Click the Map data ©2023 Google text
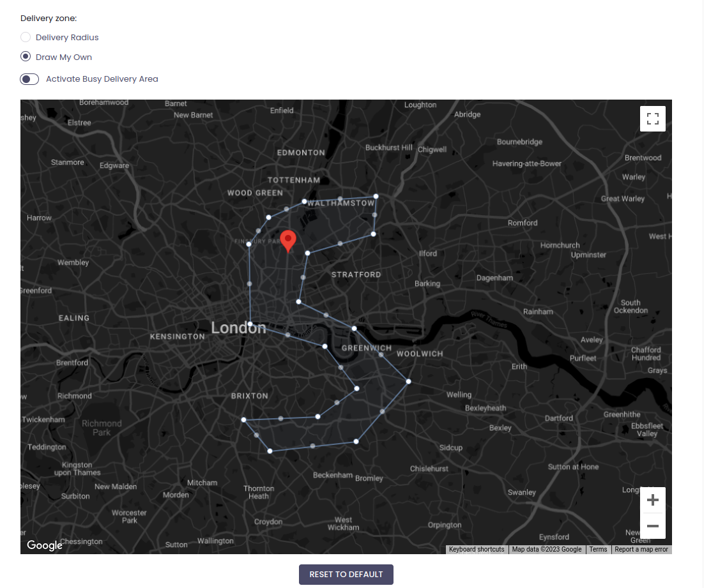 (x=547, y=550)
